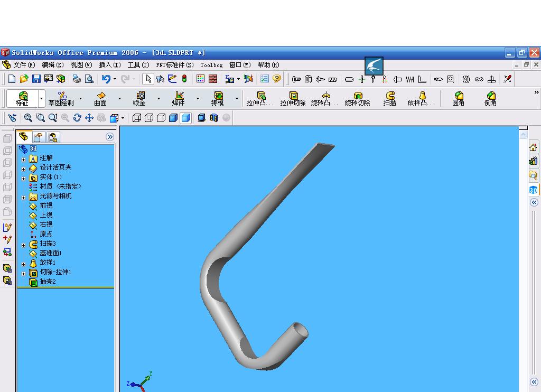Expand the 切除-拉伸1 feature node

pos(23,274)
